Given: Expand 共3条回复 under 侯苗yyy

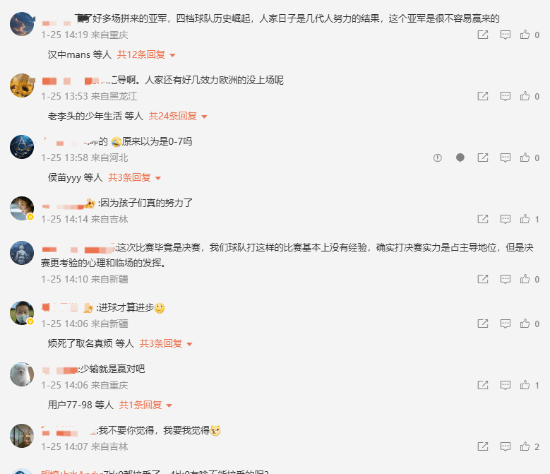Looking at the screenshot, I should [x=134, y=178].
